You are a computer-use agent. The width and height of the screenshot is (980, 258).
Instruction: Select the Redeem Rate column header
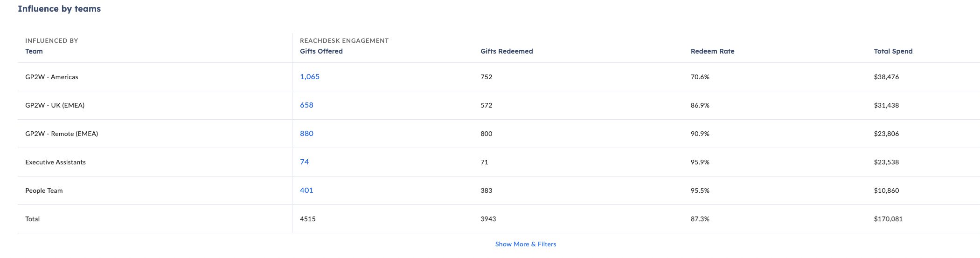[712, 51]
